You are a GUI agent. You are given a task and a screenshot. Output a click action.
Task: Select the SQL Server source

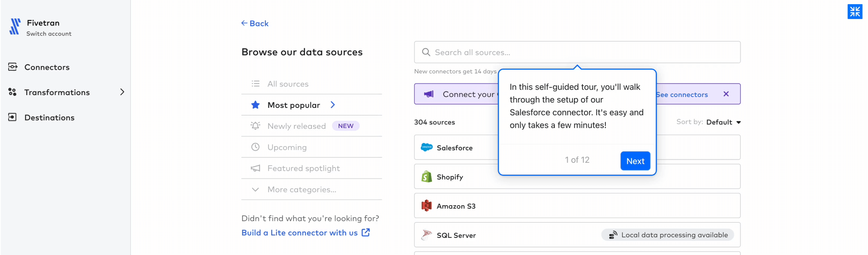[x=577, y=235]
